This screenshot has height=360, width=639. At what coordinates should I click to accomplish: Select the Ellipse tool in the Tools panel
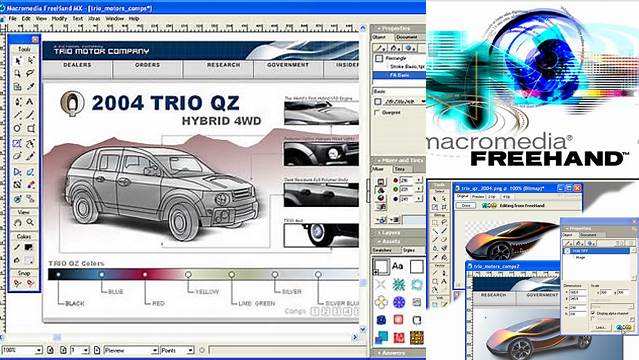[x=17, y=128]
